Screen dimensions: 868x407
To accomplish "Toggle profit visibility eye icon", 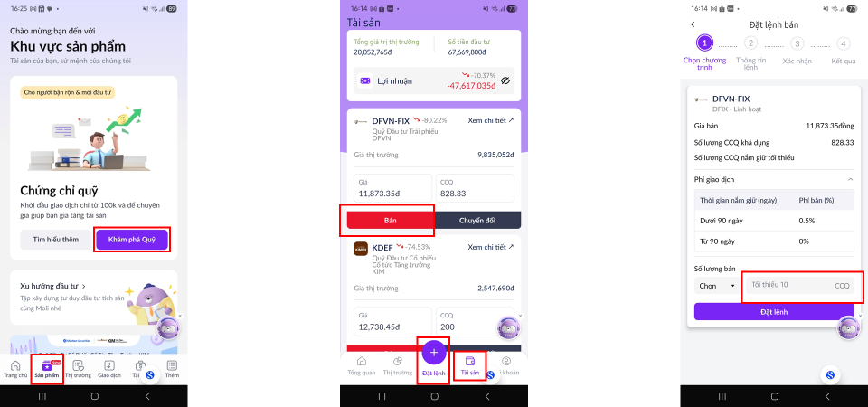I will click(x=505, y=80).
